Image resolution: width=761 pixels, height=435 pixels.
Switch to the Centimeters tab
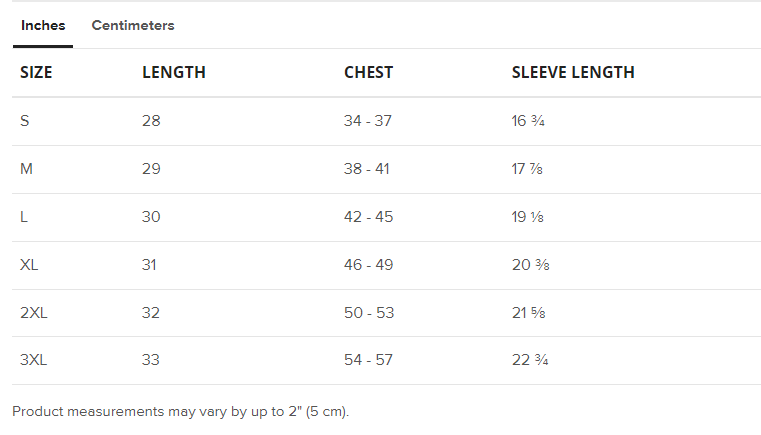(133, 26)
